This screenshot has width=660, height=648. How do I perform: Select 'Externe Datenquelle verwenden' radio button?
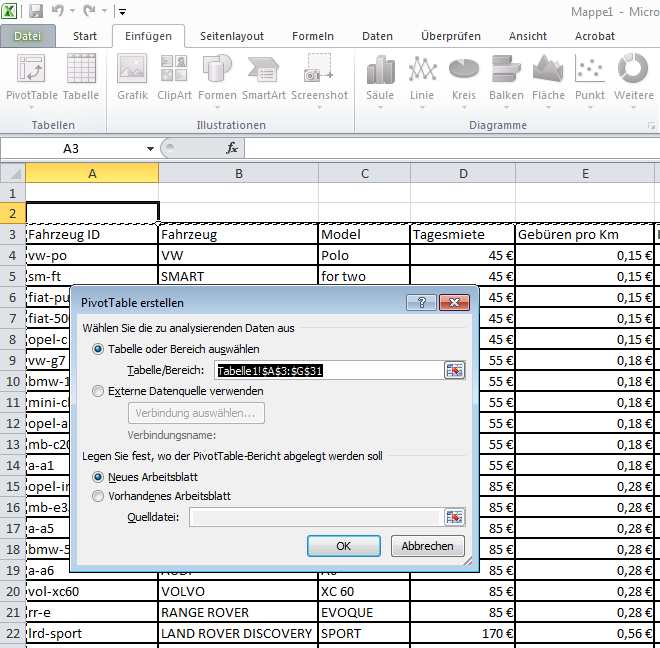98,391
